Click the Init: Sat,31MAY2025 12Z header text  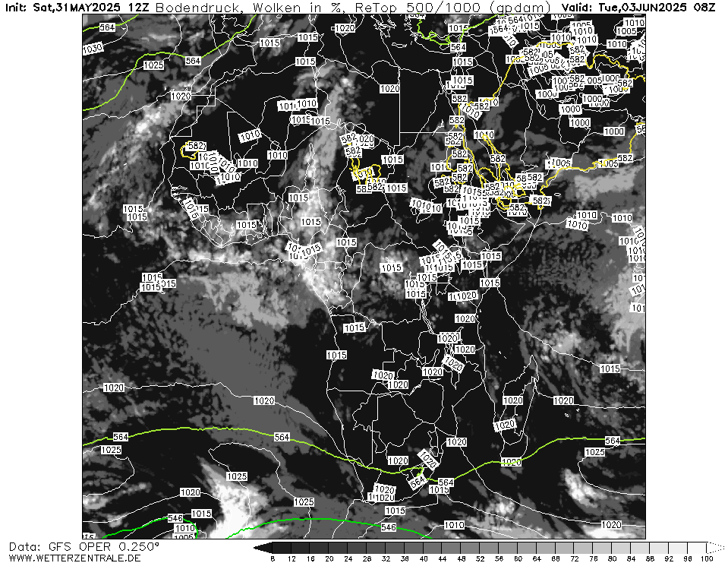(76, 7)
